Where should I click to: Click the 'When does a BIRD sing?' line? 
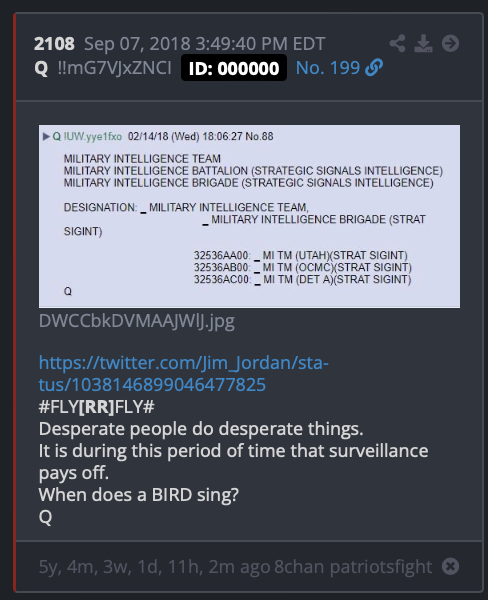(139, 495)
